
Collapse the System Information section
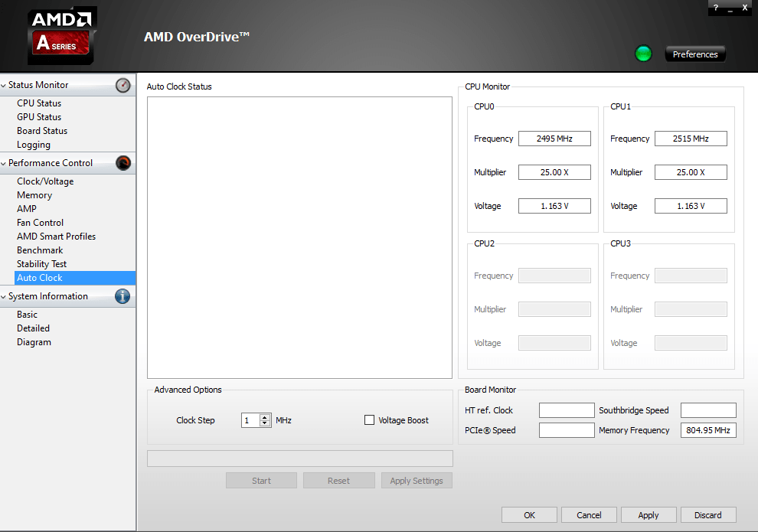(3, 297)
